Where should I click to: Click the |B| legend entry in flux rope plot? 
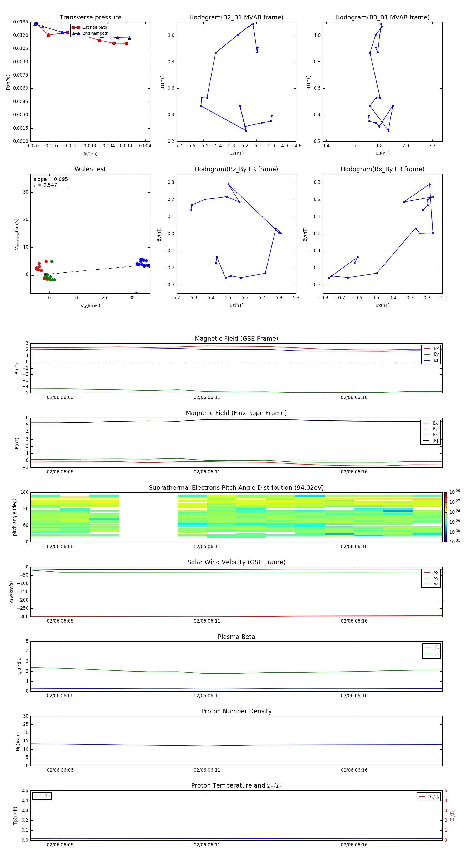(431, 441)
